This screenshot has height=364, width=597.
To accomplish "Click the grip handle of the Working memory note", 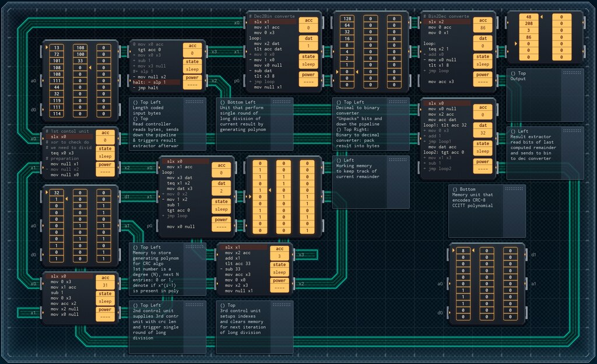I will [398, 160].
